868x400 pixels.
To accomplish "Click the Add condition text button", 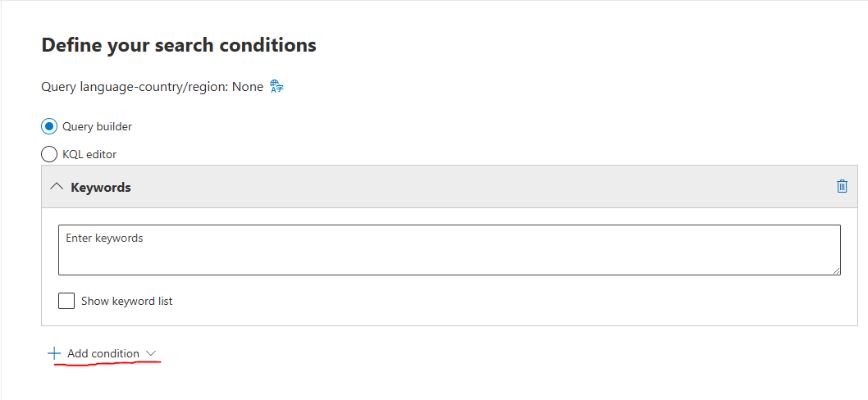I will point(103,353).
